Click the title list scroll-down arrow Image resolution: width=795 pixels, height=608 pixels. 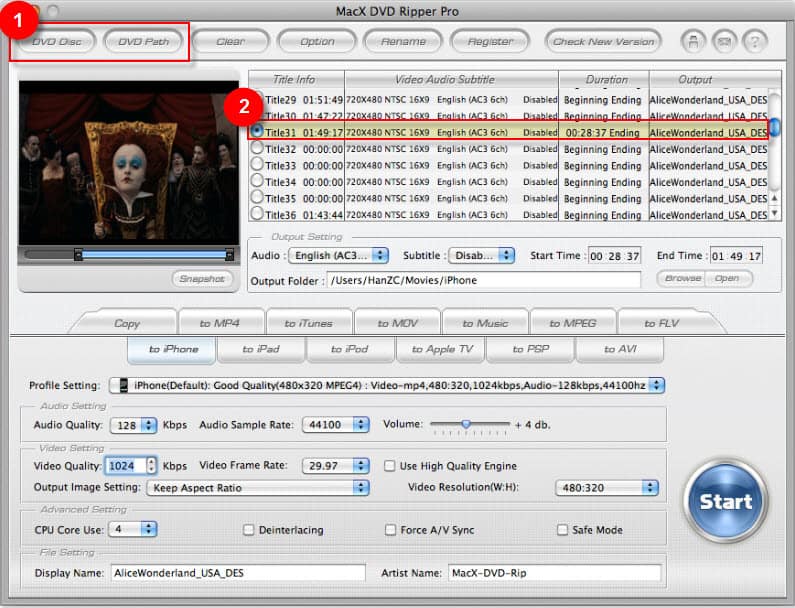(774, 214)
